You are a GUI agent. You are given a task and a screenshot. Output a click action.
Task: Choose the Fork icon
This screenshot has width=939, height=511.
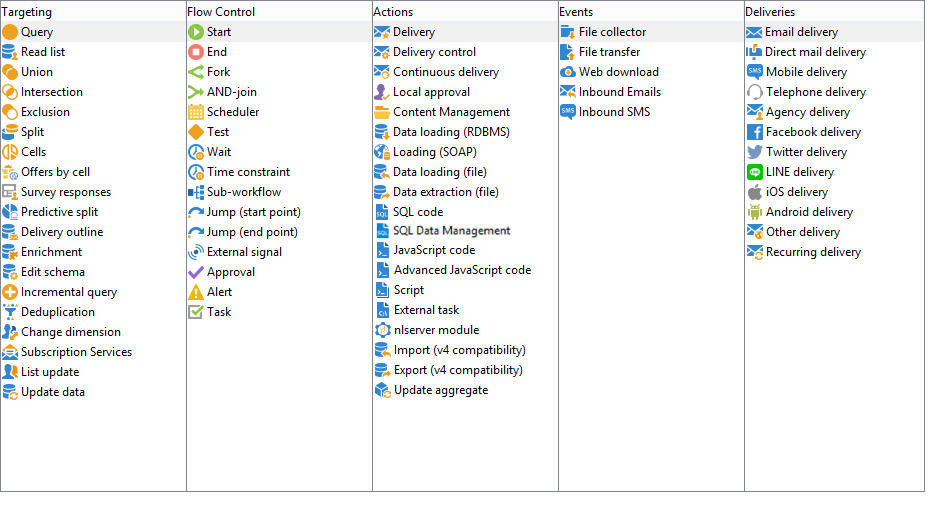coord(196,72)
